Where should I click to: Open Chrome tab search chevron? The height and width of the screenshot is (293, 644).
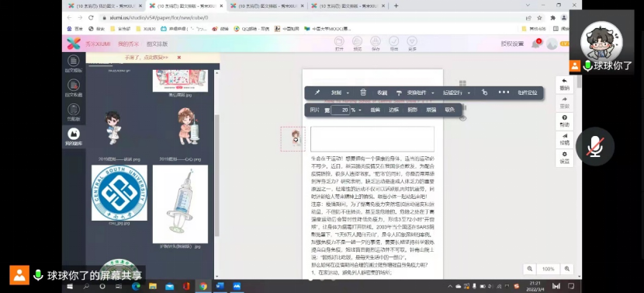(528, 5)
